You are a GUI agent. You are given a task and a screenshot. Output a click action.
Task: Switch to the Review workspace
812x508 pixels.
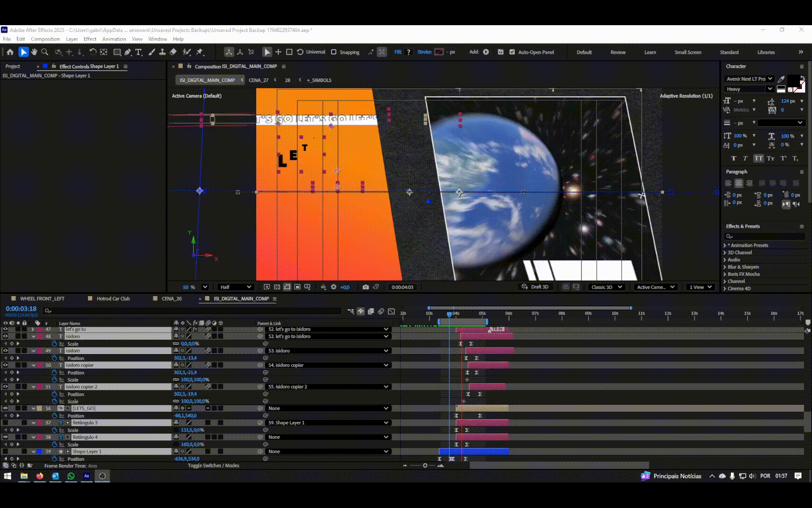(x=618, y=52)
